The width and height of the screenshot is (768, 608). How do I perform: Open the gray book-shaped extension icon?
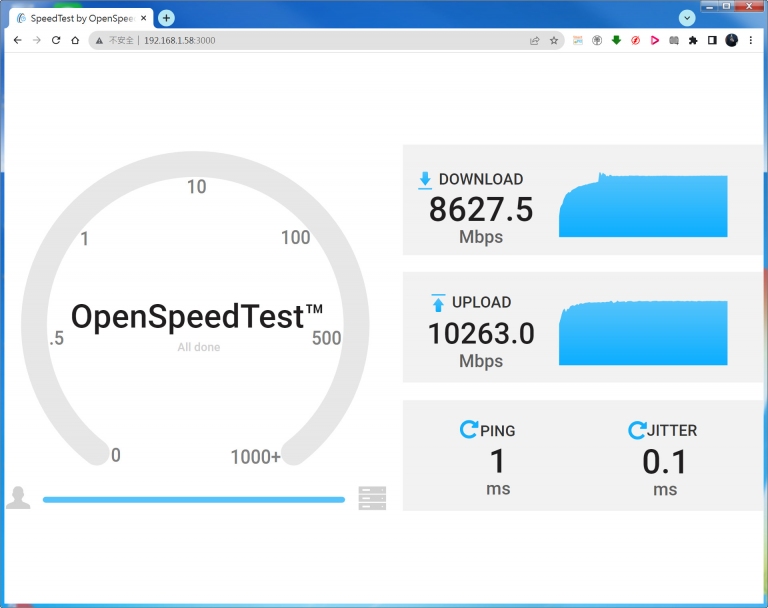tap(674, 40)
